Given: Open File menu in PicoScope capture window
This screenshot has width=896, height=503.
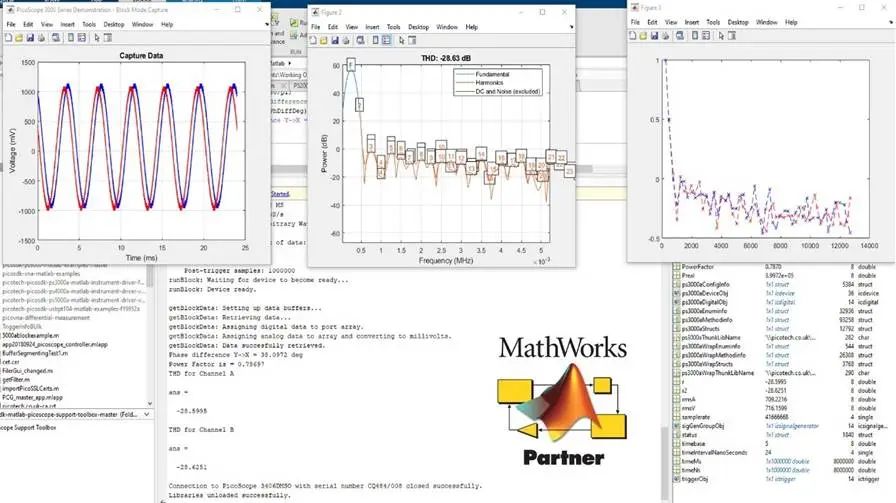Looking at the screenshot, I should 11,25.
